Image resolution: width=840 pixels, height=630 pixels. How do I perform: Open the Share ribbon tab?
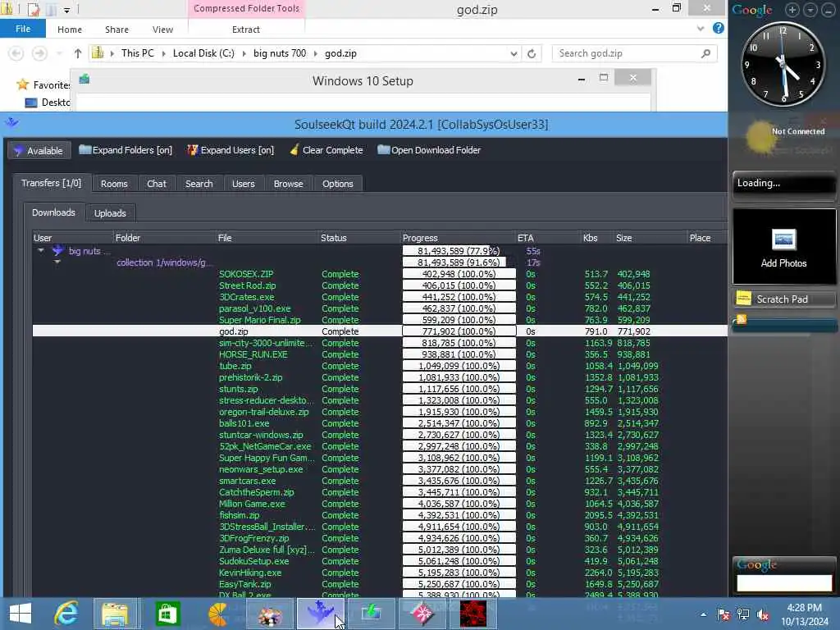pos(116,30)
